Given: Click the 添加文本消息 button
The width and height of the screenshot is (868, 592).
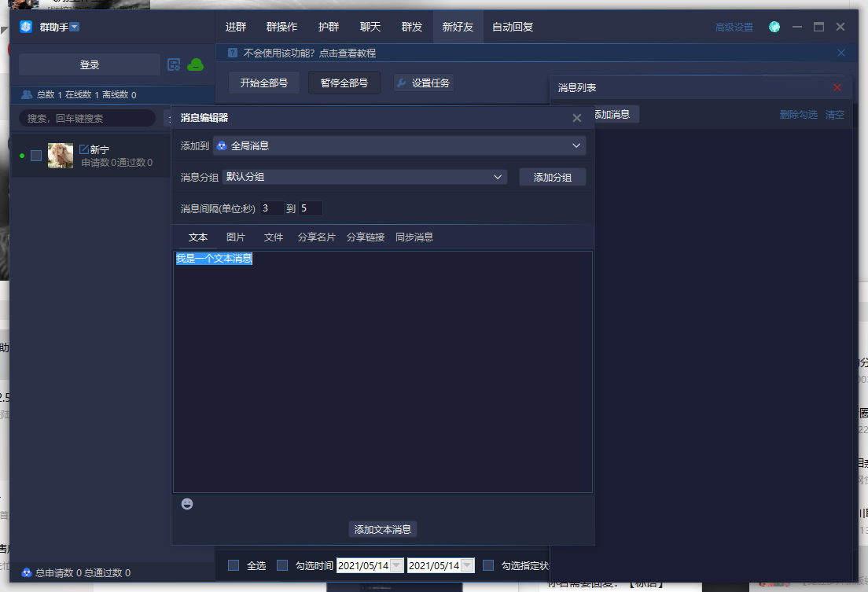Looking at the screenshot, I should [383, 529].
